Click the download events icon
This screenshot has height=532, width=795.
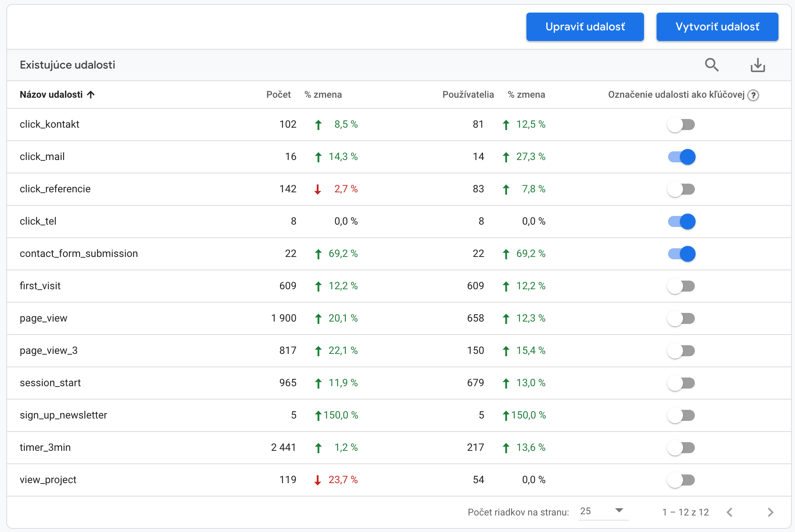(757, 65)
